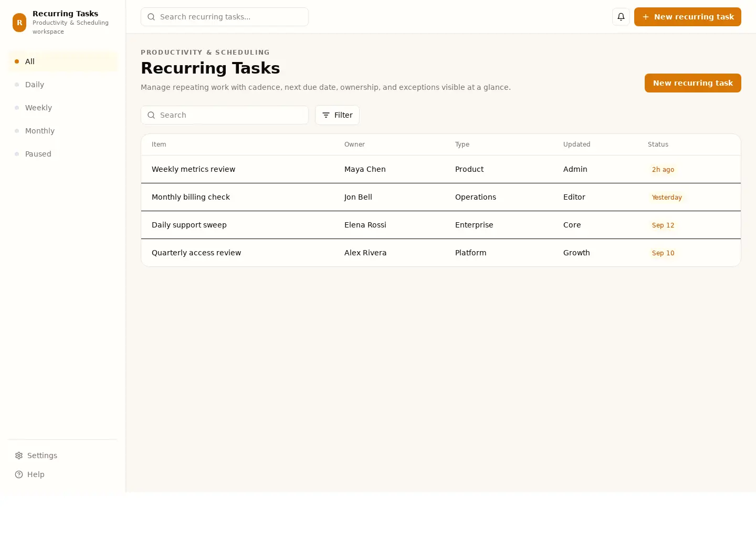The height and width of the screenshot is (538, 756).
Task: Click the Yesterday status badge
Action: tap(667, 198)
